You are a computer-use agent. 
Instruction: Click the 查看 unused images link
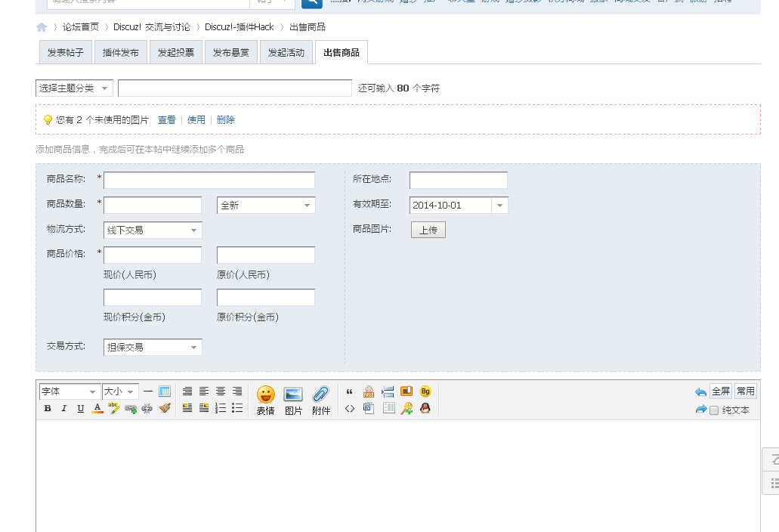tap(167, 119)
